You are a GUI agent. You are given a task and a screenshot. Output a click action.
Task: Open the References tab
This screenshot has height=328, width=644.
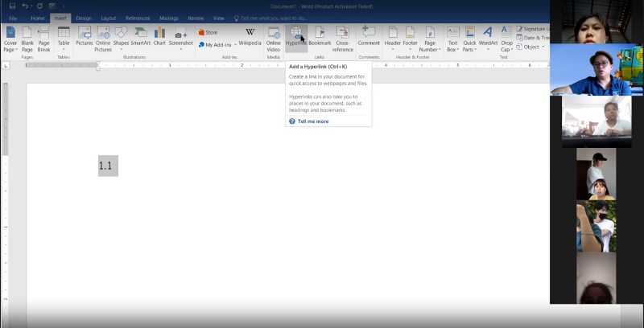138,18
